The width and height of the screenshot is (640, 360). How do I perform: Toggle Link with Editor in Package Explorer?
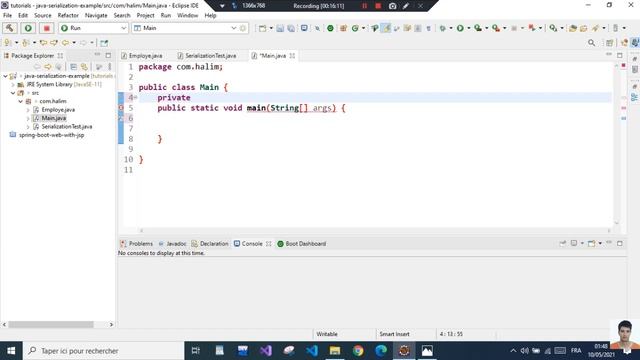click(84, 67)
